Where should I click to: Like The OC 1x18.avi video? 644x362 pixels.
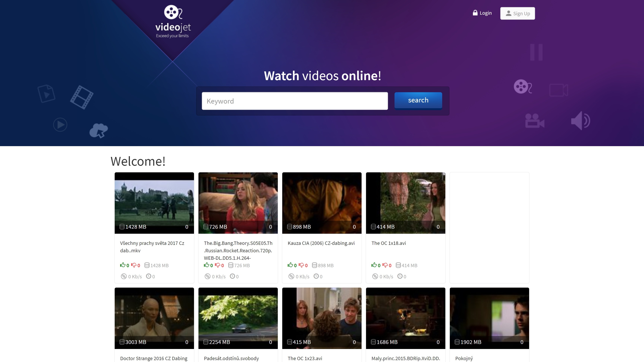coord(374,265)
